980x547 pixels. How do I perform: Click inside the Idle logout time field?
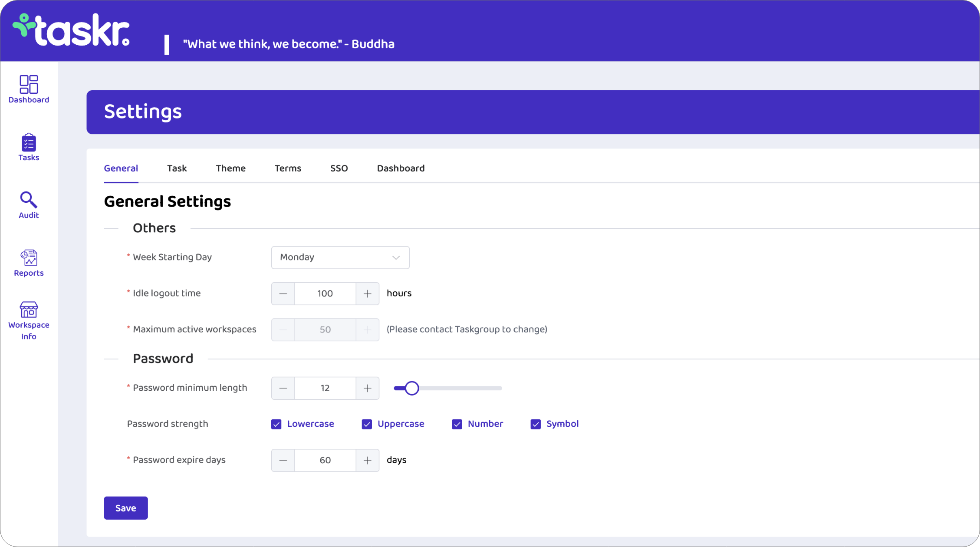pos(325,293)
